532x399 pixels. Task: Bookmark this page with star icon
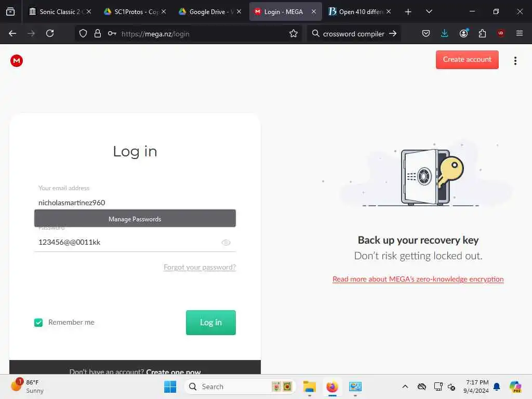[x=294, y=33]
